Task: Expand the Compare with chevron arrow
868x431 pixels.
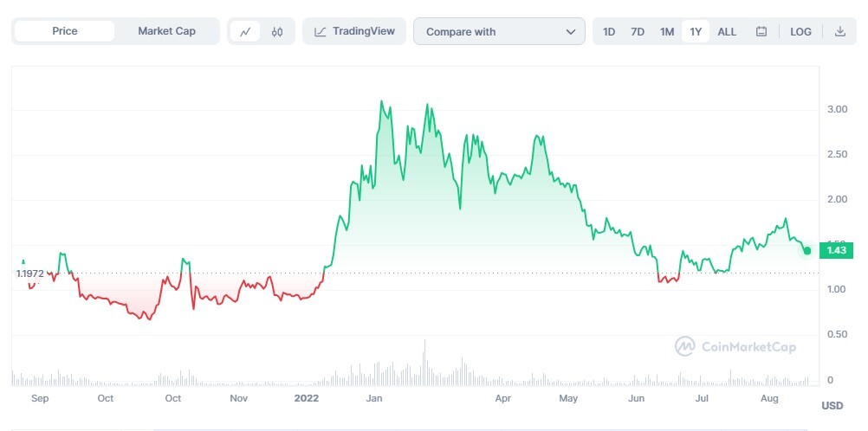Action: [571, 31]
